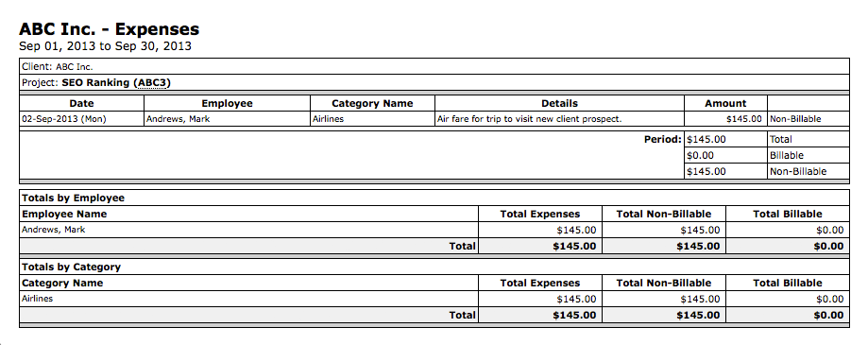
Task: Click the Airlines category cell in expense row
Action: (328, 118)
